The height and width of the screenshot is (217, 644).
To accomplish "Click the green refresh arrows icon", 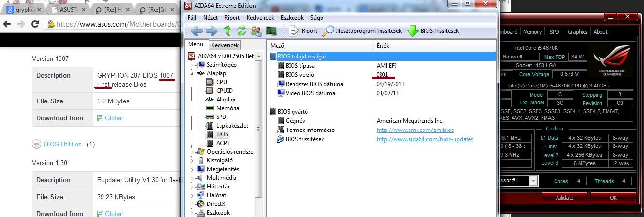I will (x=241, y=31).
